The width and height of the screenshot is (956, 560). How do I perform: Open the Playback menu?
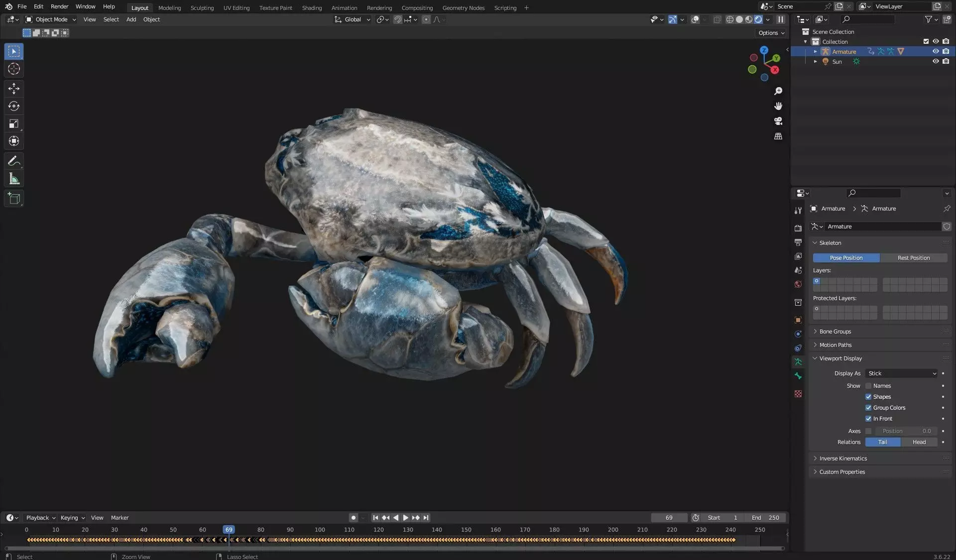(x=40, y=518)
